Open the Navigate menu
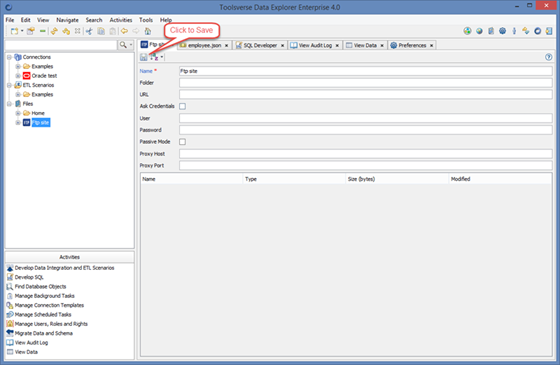560x365 pixels. 68,20
